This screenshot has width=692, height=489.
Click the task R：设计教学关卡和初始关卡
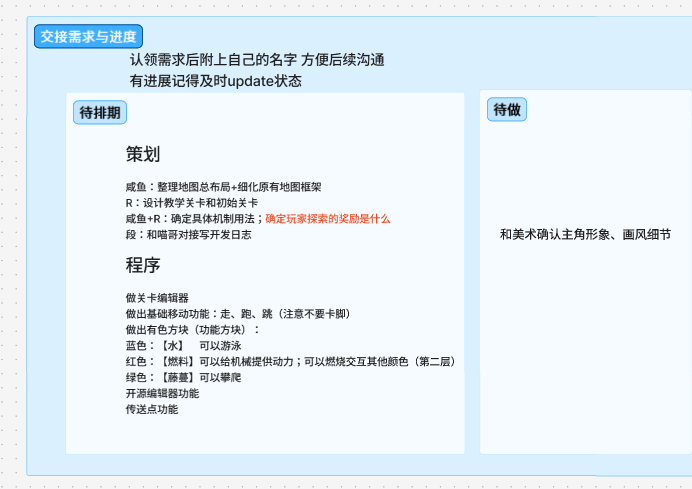pos(192,203)
